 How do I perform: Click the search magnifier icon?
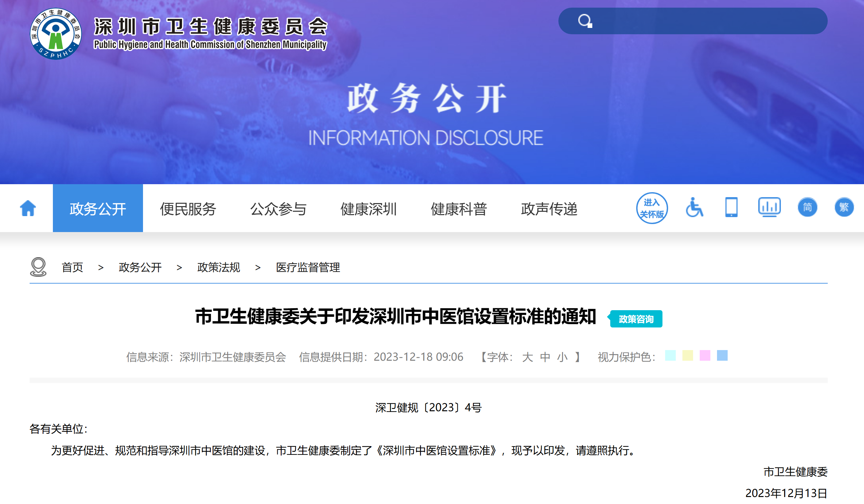(x=585, y=21)
